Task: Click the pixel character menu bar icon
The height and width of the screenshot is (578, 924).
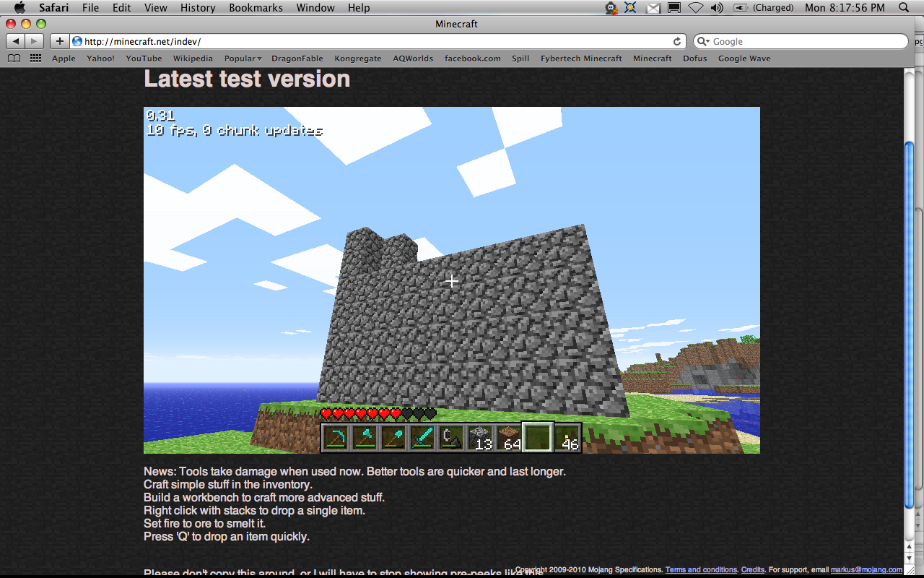Action: tap(611, 8)
